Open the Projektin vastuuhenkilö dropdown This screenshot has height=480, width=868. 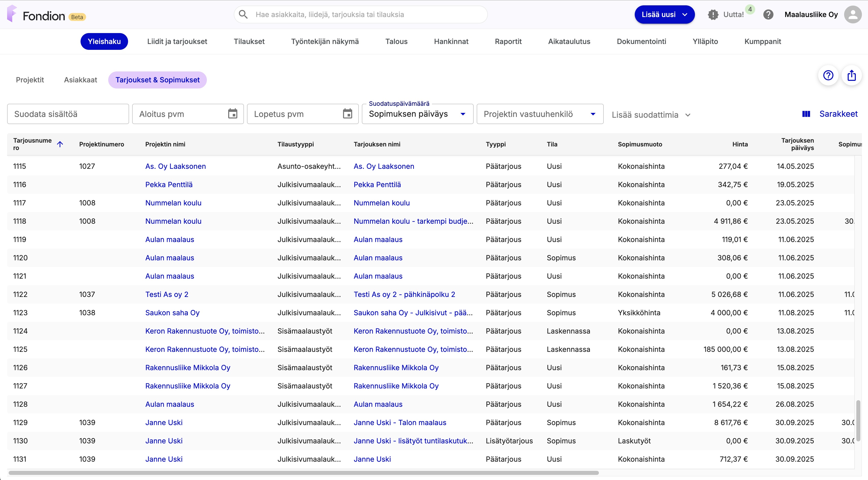pyautogui.click(x=539, y=114)
